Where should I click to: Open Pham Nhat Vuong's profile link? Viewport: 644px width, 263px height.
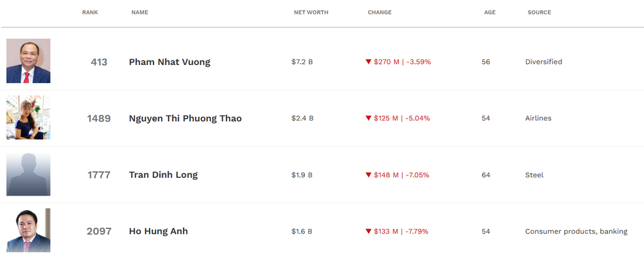[169, 62]
